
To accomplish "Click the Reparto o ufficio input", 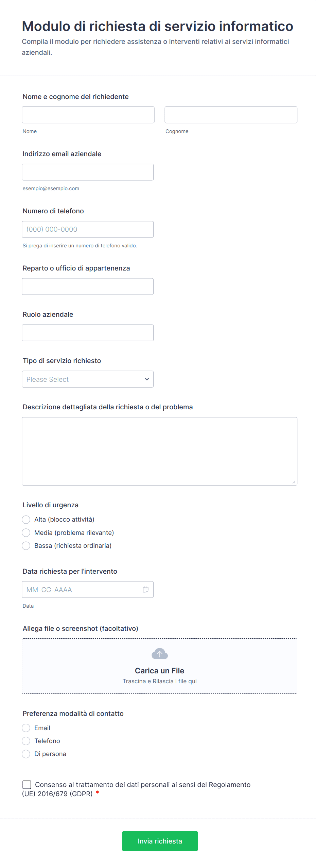I will 88,286.
